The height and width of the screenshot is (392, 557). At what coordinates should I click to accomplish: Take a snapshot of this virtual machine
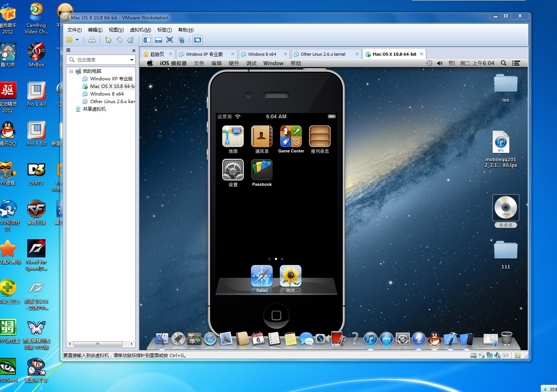(108, 40)
